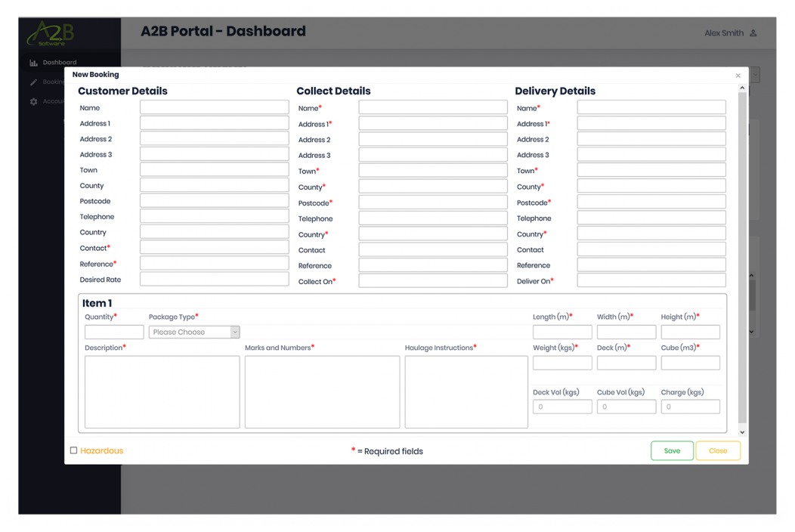This screenshot has width=795, height=532.
Task: Tick the Hazardous checkbox
Action: click(74, 450)
